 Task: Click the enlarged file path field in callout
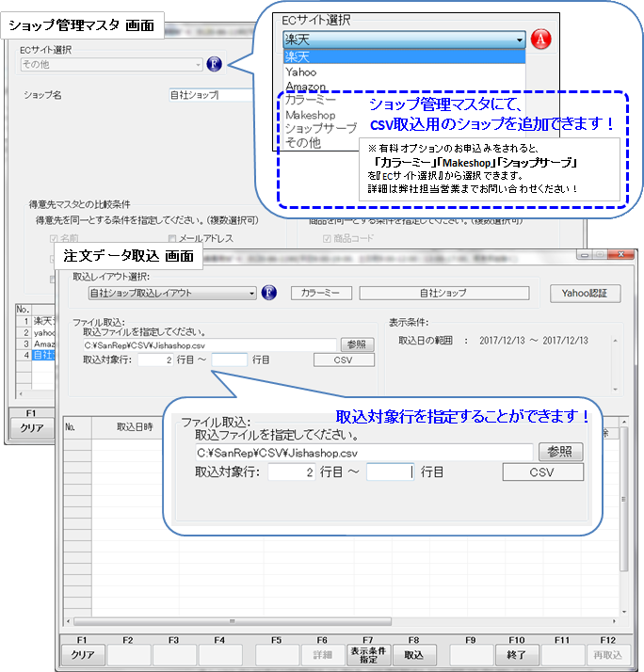tap(363, 453)
